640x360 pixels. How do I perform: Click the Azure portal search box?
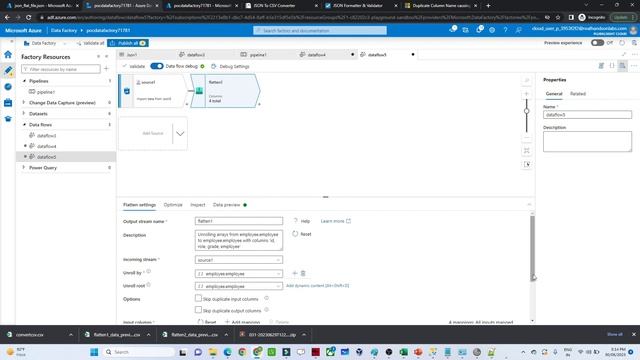click(320, 30)
